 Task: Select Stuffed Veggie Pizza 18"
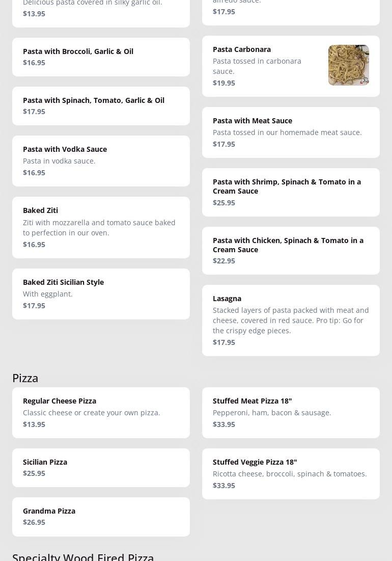pos(291,474)
